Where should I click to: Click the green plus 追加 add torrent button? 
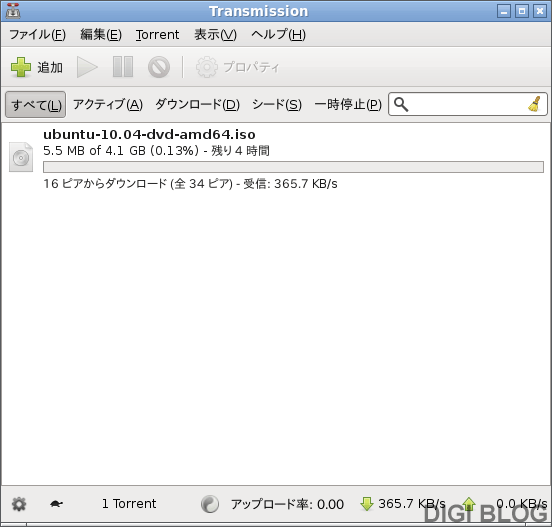[x=37, y=67]
